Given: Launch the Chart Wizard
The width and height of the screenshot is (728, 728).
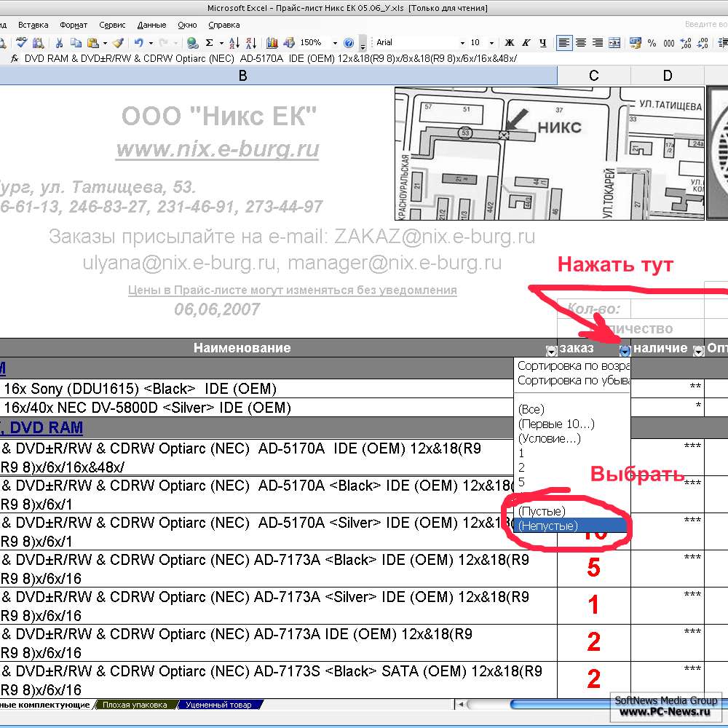Looking at the screenshot, I should tap(272, 43).
